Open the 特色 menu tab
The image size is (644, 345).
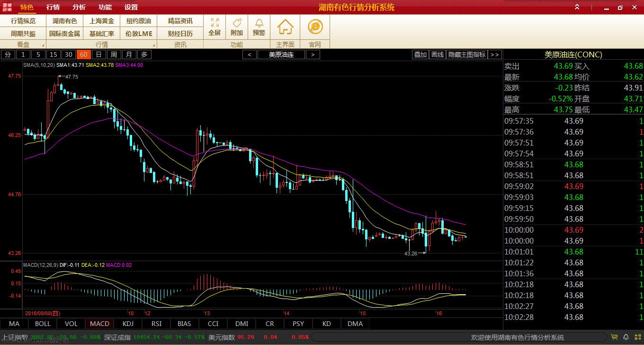[x=27, y=7]
